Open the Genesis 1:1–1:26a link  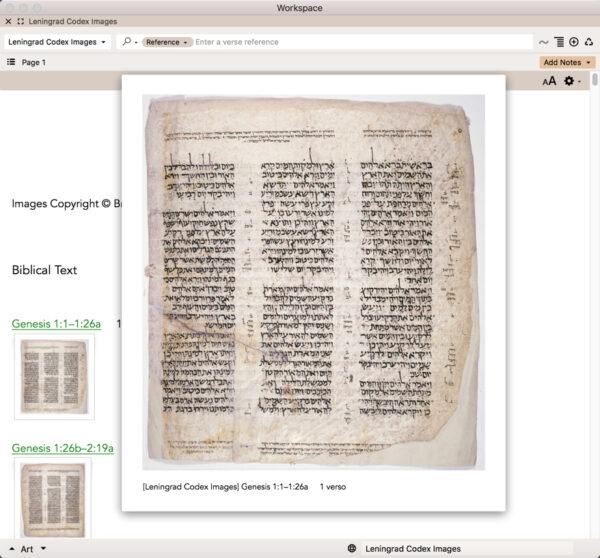[x=56, y=324]
